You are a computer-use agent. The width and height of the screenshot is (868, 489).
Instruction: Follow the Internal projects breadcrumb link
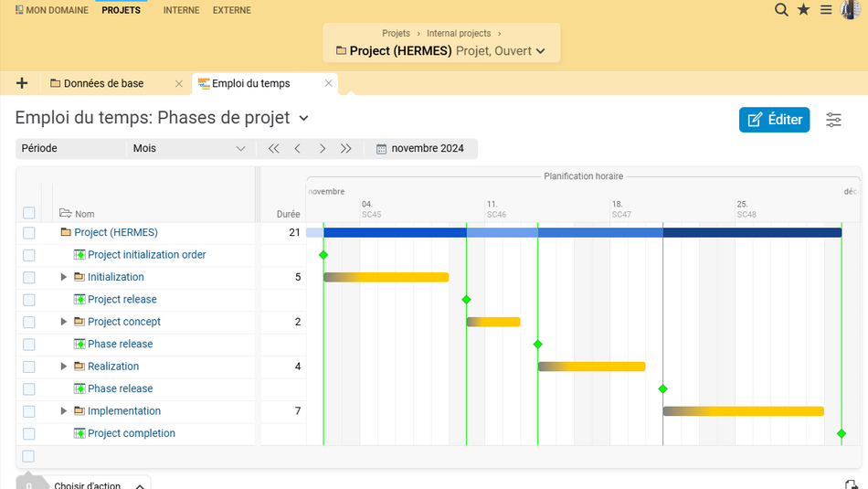[459, 33]
